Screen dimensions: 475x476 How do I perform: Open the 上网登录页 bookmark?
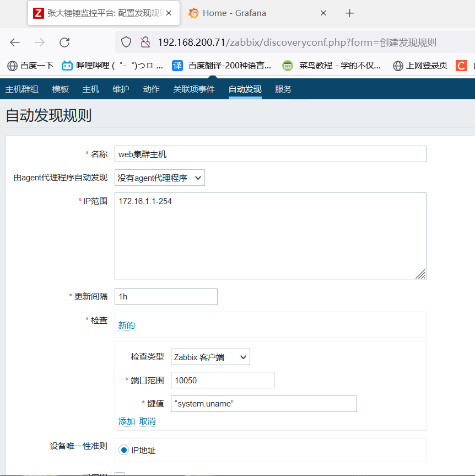pyautogui.click(x=420, y=66)
